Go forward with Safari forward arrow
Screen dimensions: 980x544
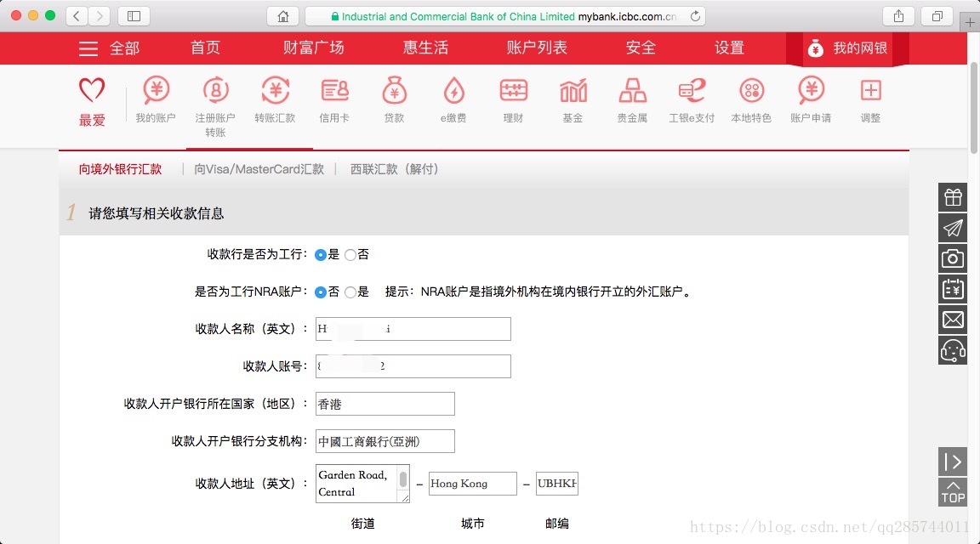click(x=100, y=16)
